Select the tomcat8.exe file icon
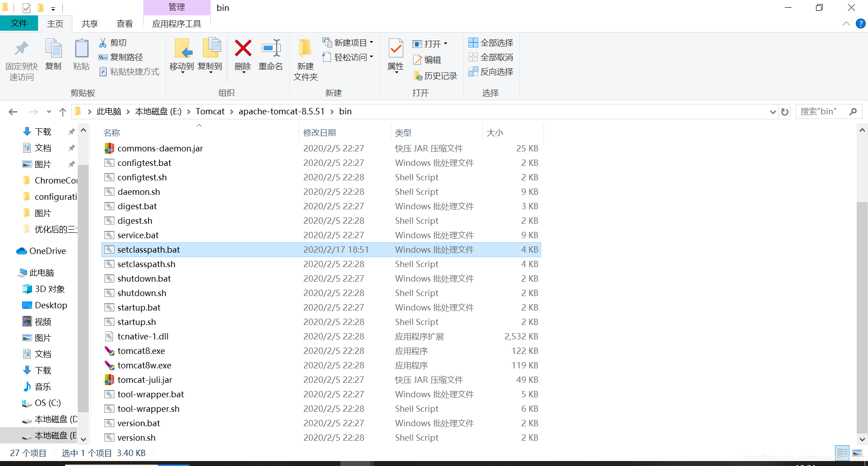Viewport: 868px width, 466px height. tap(109, 351)
